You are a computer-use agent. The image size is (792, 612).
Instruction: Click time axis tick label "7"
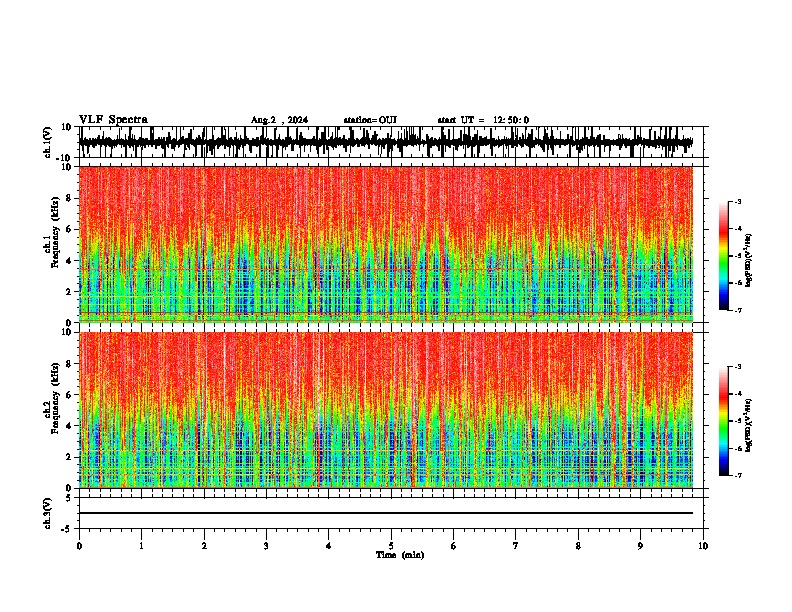pyautogui.click(x=516, y=546)
